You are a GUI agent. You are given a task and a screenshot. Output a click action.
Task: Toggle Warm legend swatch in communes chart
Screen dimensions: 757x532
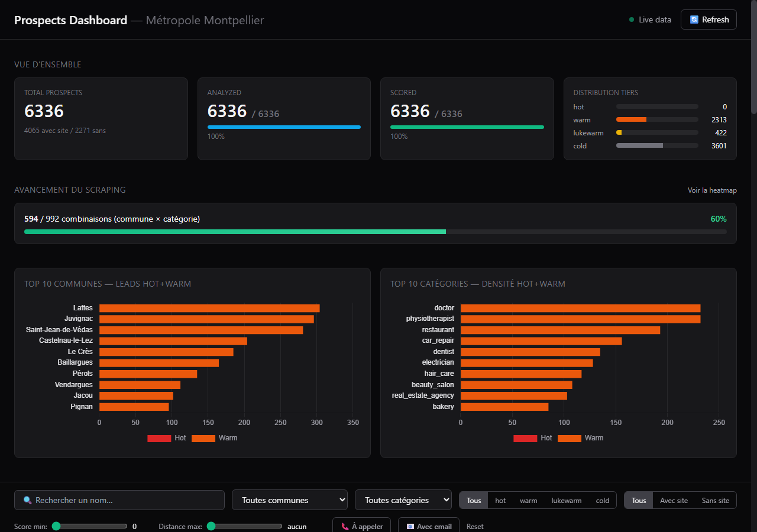[203, 438]
